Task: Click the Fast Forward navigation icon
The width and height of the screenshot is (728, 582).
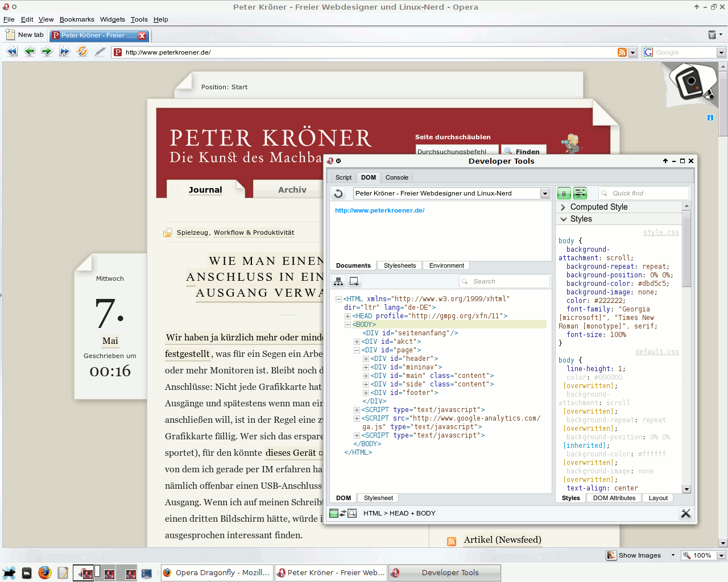Action: click(x=64, y=52)
